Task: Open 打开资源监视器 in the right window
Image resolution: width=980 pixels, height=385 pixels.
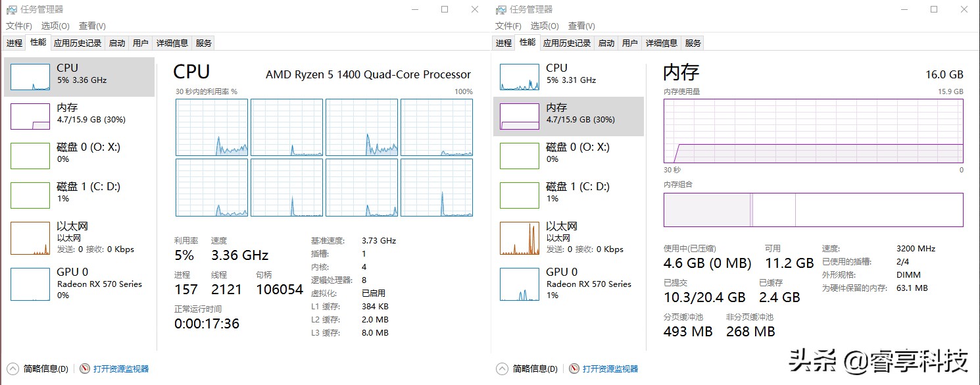Action: pos(606,368)
